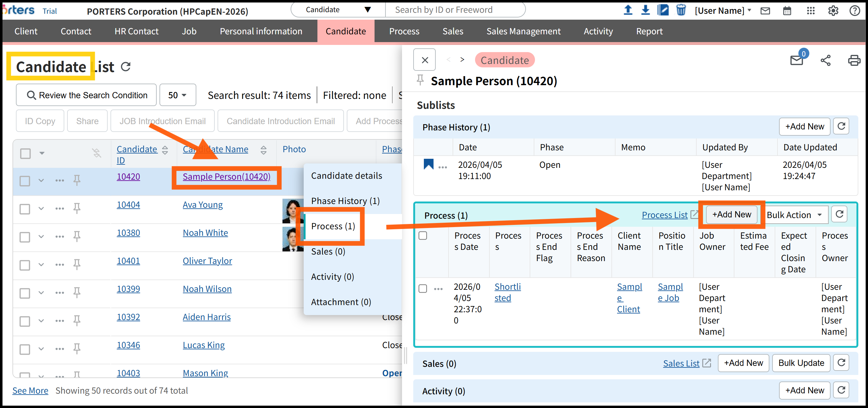Image resolution: width=868 pixels, height=408 pixels.
Task: Click +Add New in Process sublist
Action: point(732,214)
